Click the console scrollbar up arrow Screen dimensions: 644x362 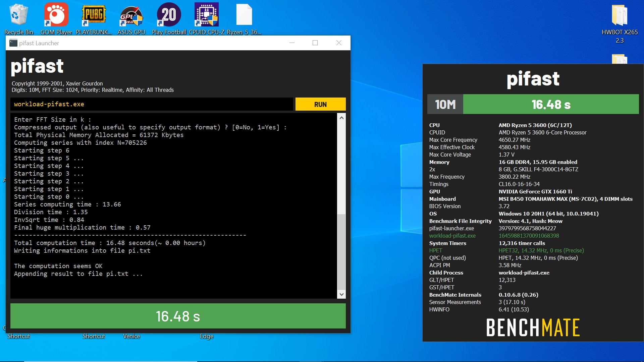(341, 118)
